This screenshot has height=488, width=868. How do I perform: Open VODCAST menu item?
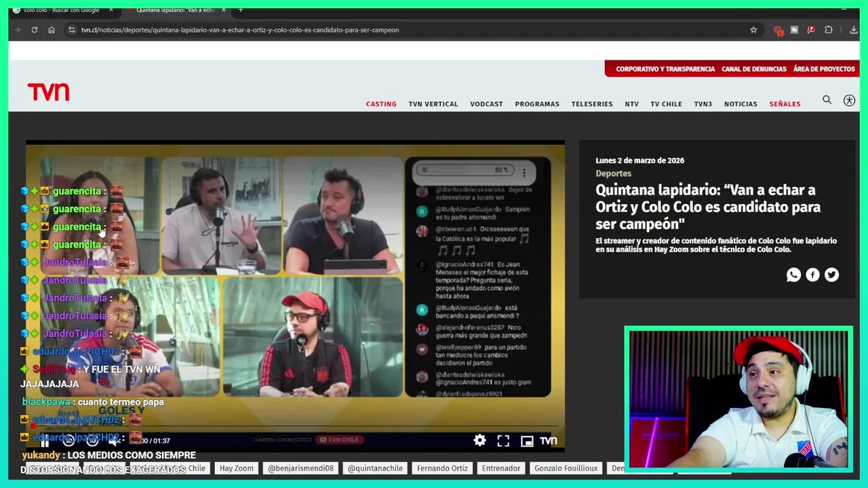[486, 104]
